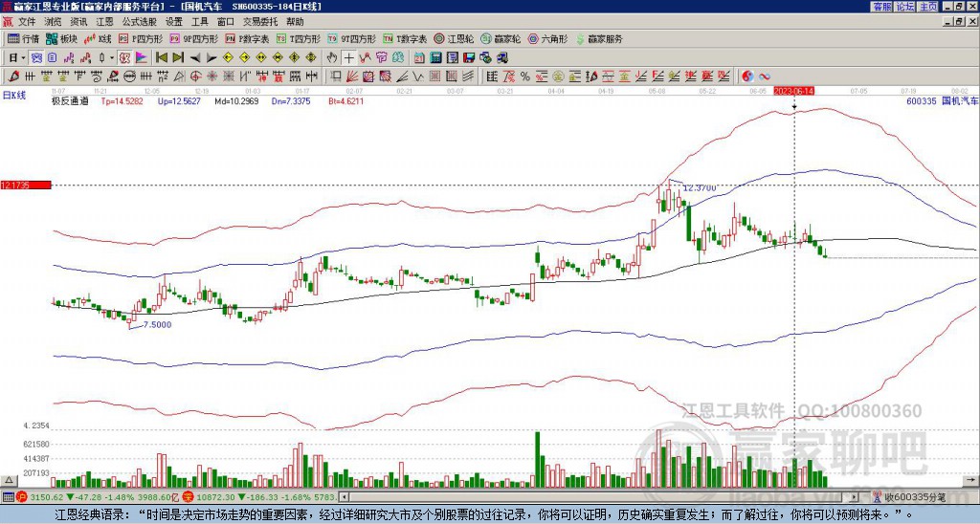Open 赢家服务 from the toolbar

599,38
